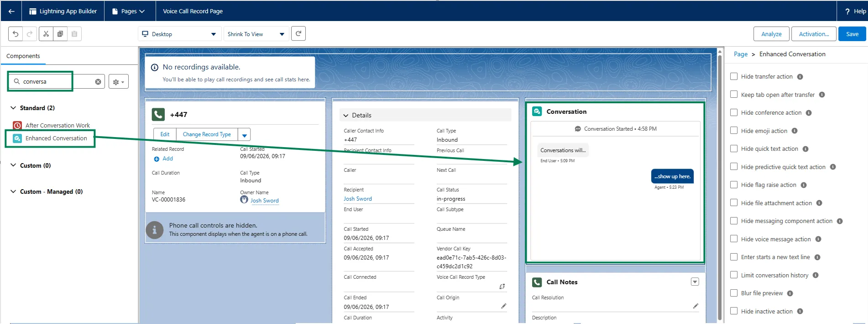Click the cut scissors icon
The height and width of the screenshot is (324, 868).
46,34
